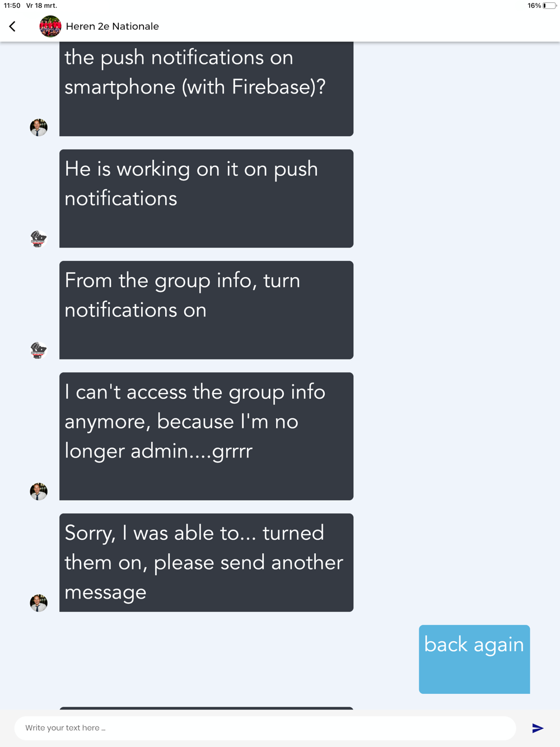Tap logo avatar beside "From the group info" message
This screenshot has width=560, height=747.
pos(39,350)
